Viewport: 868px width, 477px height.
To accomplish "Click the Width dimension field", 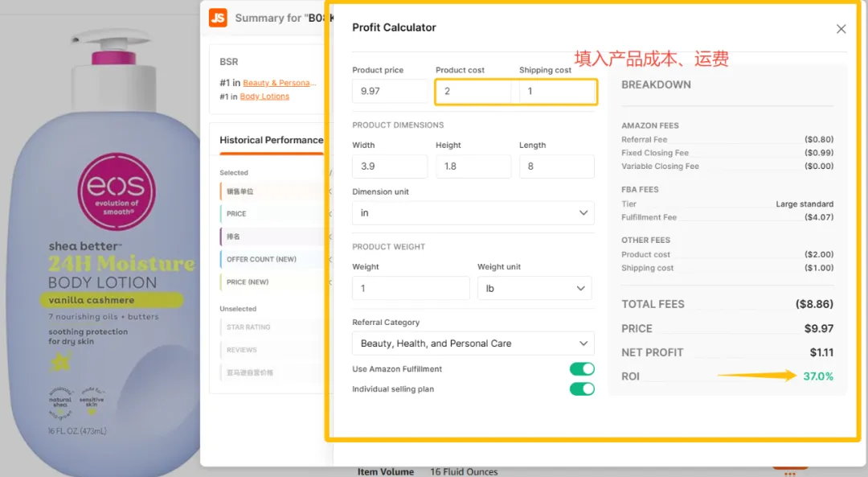I will click(x=390, y=167).
